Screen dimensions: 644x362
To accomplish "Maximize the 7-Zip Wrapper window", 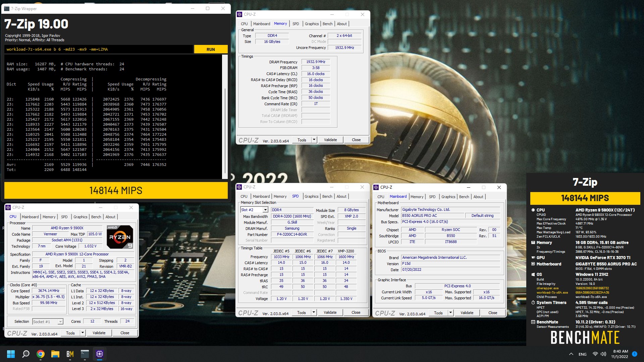I will (208, 9).
